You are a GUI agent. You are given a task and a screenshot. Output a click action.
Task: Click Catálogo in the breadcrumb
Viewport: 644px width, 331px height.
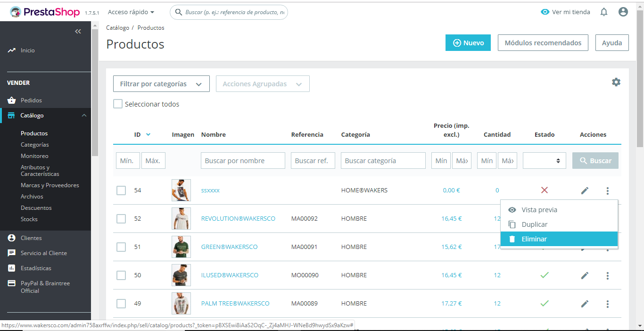click(x=117, y=28)
